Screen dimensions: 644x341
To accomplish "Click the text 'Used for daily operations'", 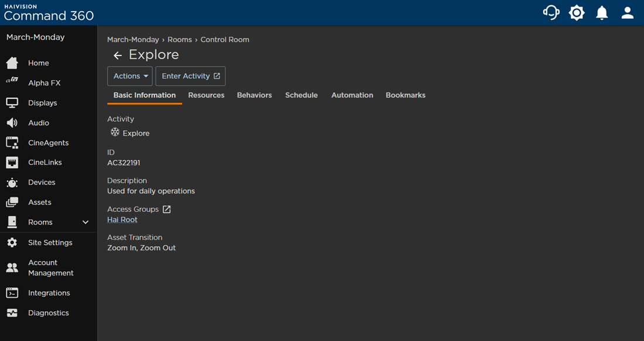I will coord(151,191).
